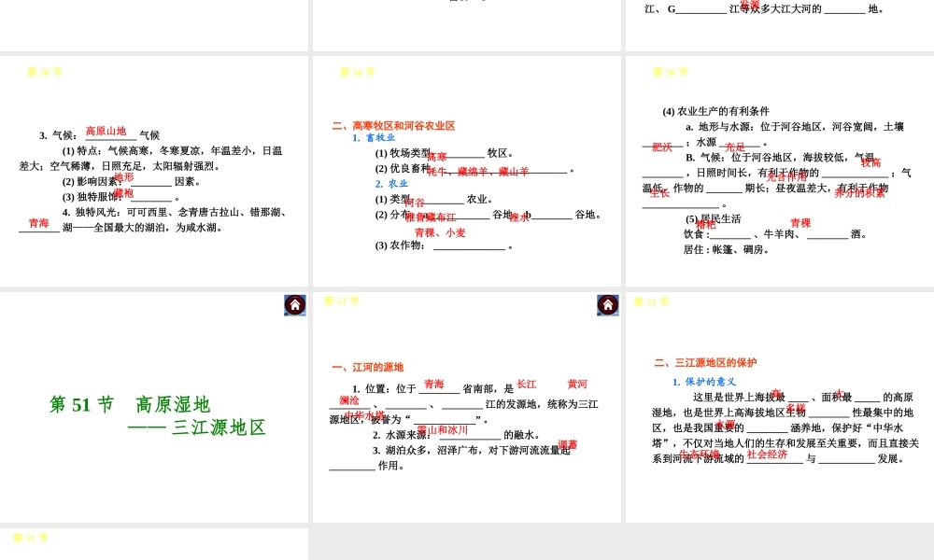Select the 第51节 高原湿地 title slide
Viewport: 934px width, 560px height.
(154, 407)
